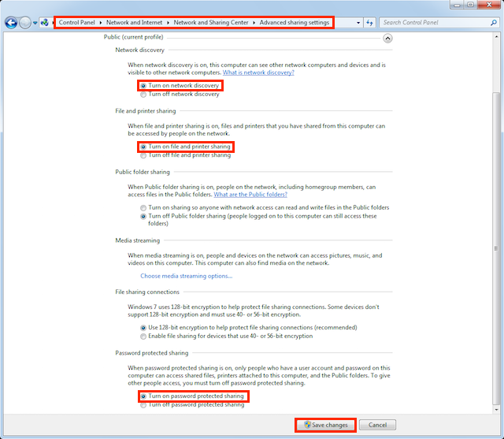Open 'What are the Public folders?' link
Viewport: 504px width, 439px height.
coord(250,195)
